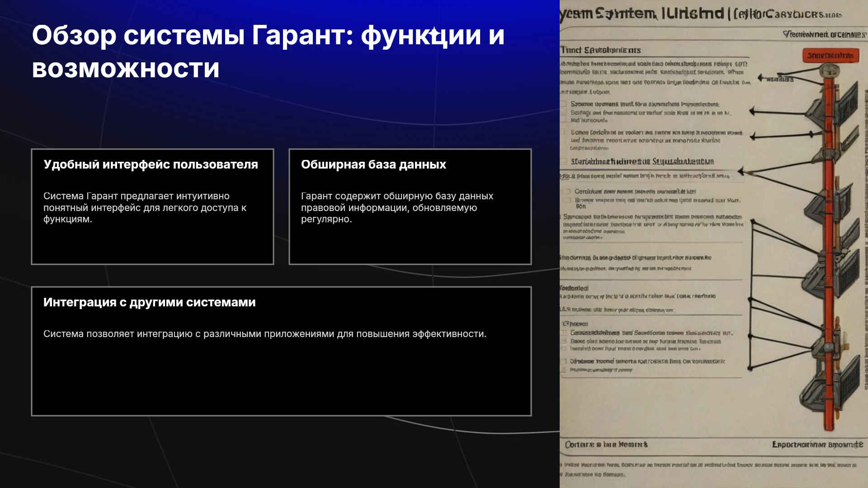Click the checkbox beside the 'Ofrence' line
Viewport: 868px width, 488px height.
(x=563, y=361)
